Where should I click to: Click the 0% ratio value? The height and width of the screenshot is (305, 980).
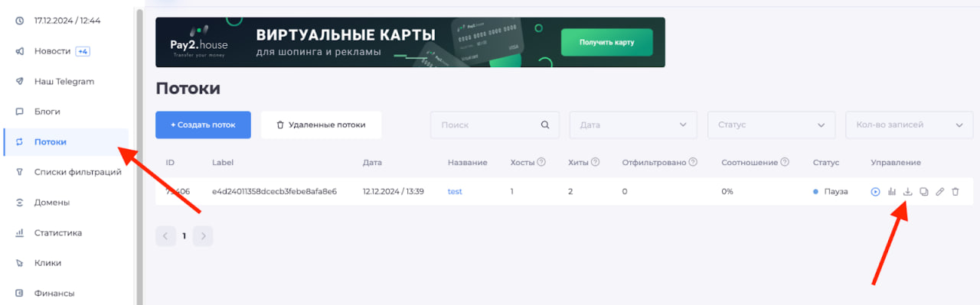click(x=727, y=192)
